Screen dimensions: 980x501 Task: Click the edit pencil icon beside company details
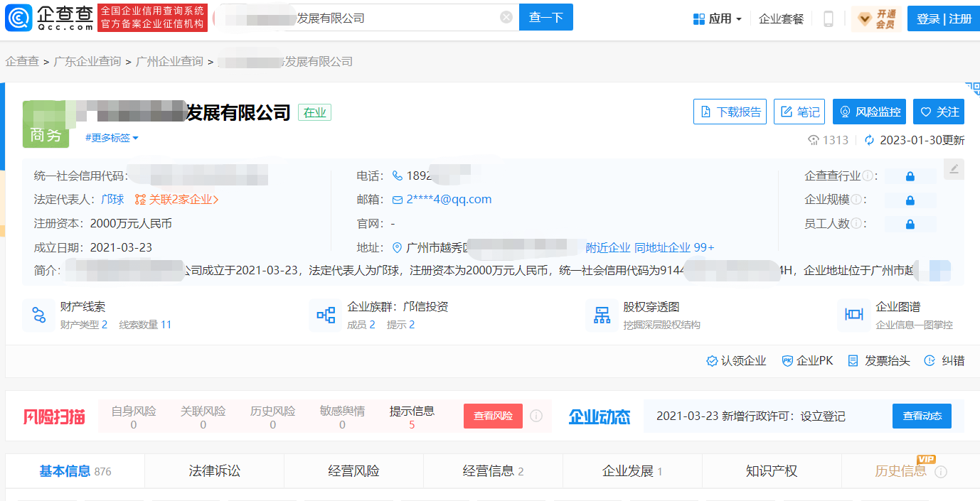(954, 169)
